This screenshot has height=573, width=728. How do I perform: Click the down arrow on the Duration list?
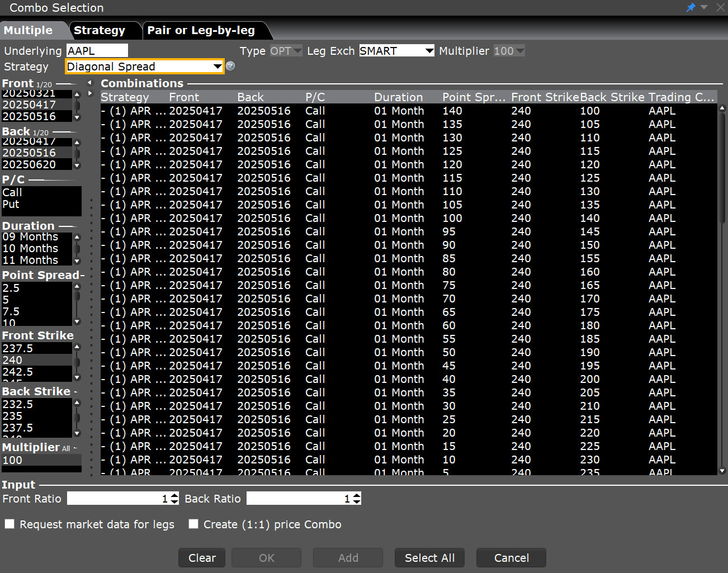[77, 260]
